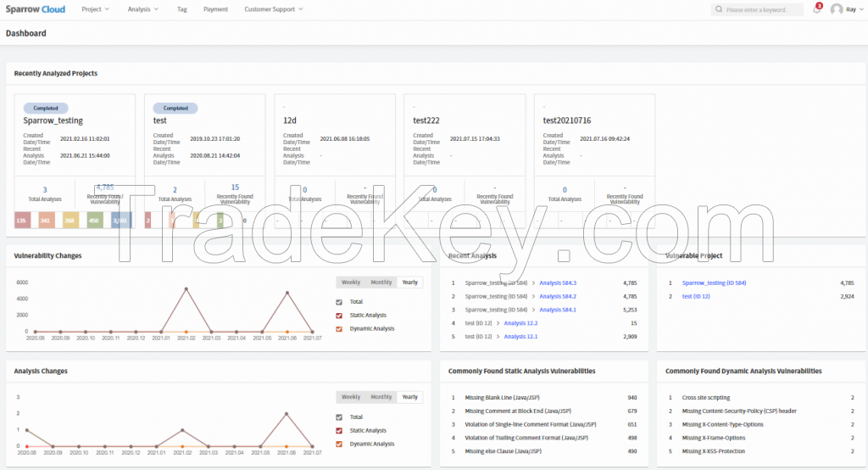Select Yearly in Vulnerability Changes
The image size is (868, 470).
(409, 283)
